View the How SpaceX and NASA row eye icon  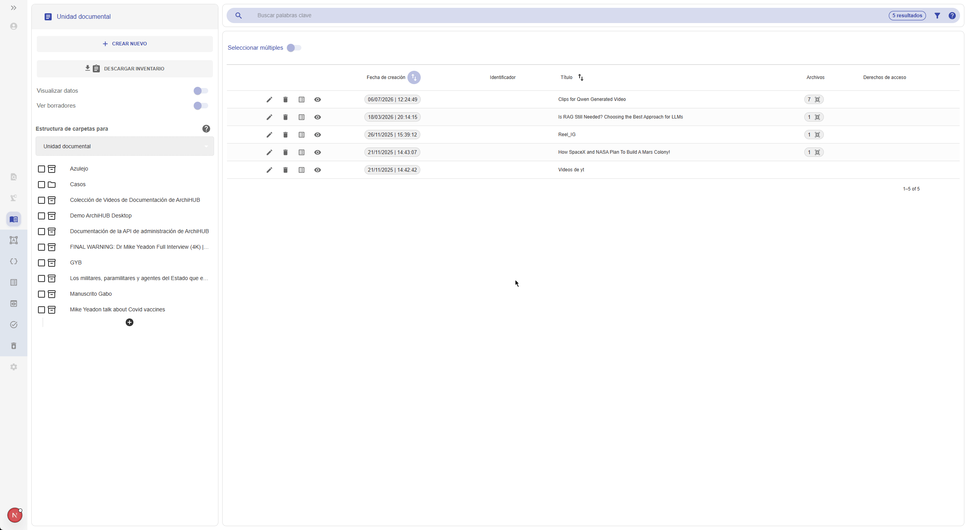(317, 152)
